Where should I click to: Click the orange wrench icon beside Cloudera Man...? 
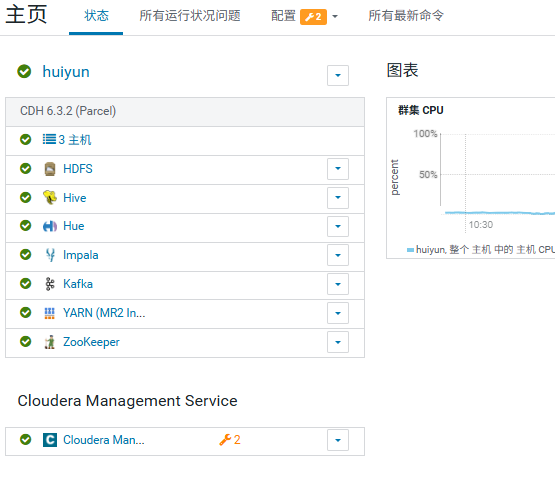225,440
